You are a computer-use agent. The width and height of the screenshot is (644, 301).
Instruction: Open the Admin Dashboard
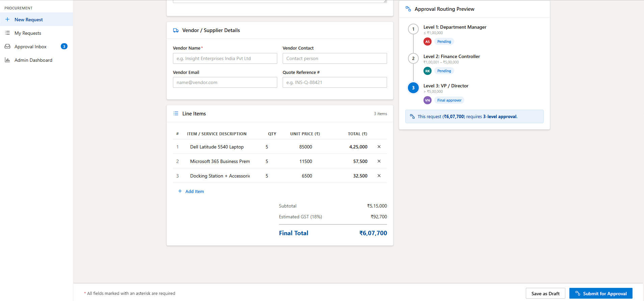click(36, 60)
